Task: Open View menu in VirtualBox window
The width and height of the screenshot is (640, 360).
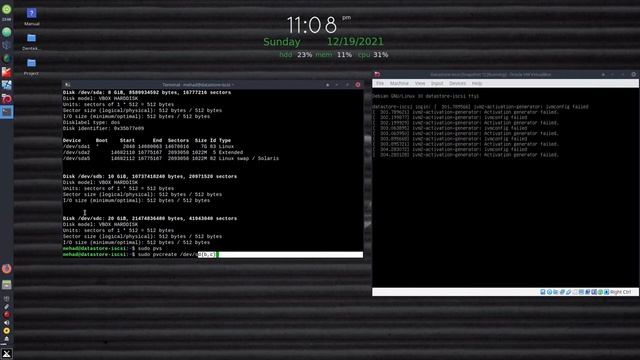Action: [x=420, y=83]
